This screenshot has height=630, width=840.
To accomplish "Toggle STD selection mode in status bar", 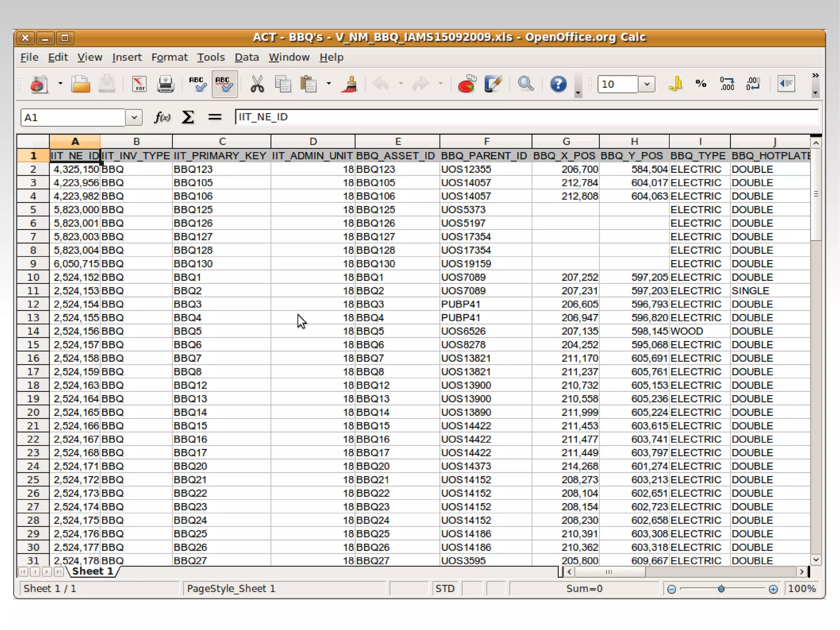I will pyautogui.click(x=445, y=589).
